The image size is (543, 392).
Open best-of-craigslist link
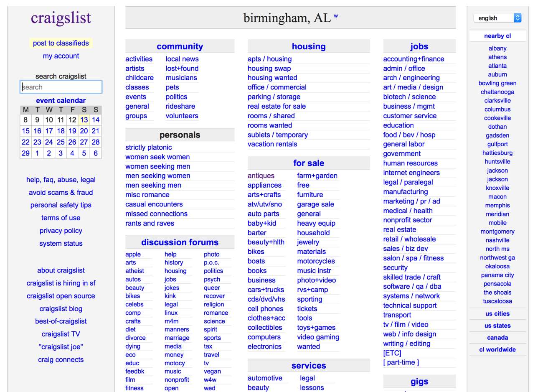click(61, 321)
